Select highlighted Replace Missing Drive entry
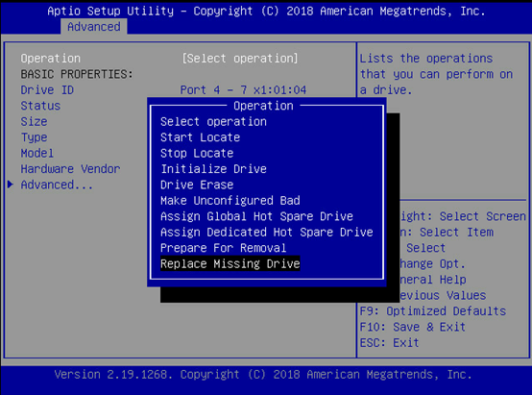Viewport: 532px width, 395px height. click(230, 264)
